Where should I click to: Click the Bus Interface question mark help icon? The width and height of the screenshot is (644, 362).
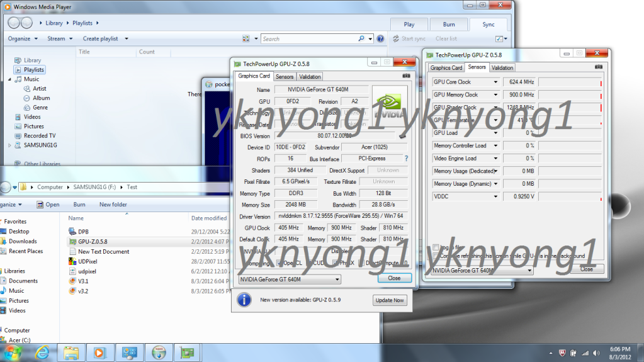coord(406,159)
